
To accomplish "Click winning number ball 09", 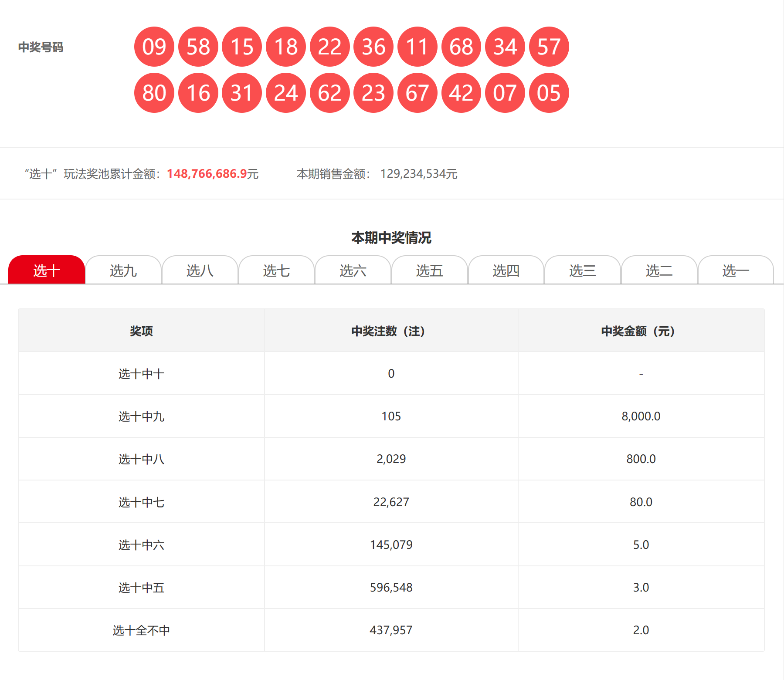I will point(154,47).
